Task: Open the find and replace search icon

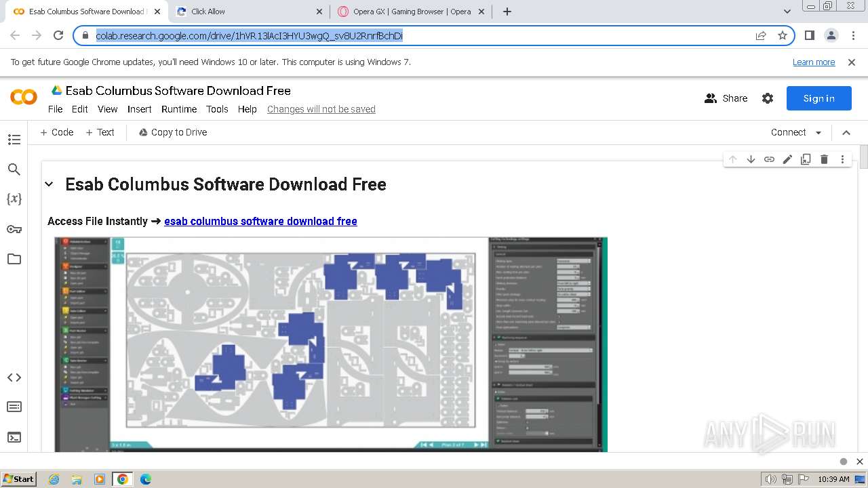Action: [x=14, y=169]
